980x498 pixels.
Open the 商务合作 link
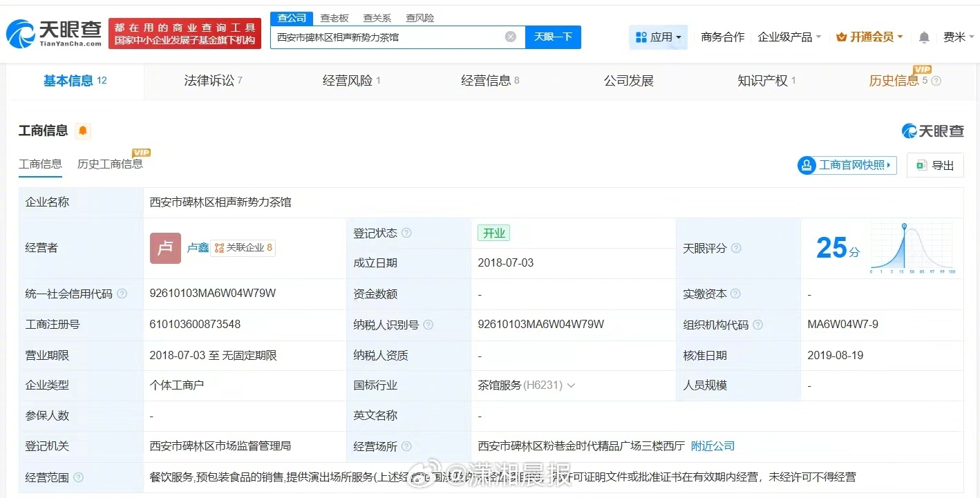coord(723,37)
